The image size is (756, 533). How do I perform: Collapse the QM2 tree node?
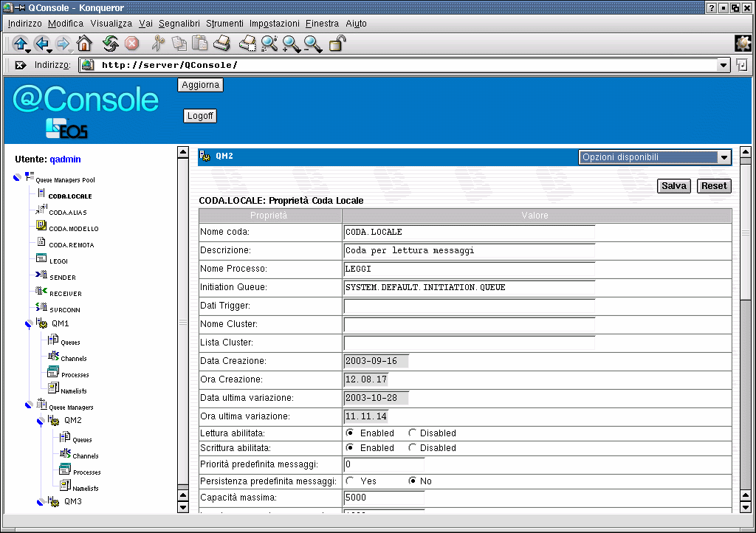click(x=40, y=421)
